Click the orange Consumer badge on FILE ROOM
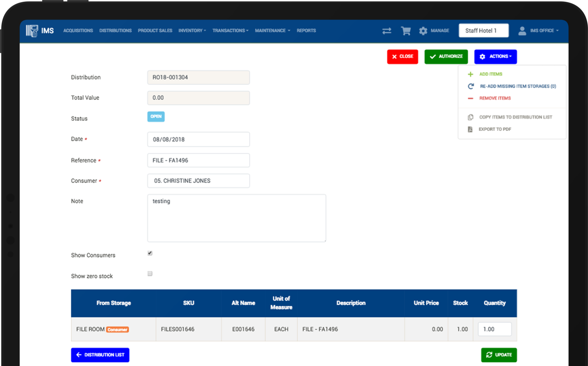The image size is (588, 366). coord(118,330)
